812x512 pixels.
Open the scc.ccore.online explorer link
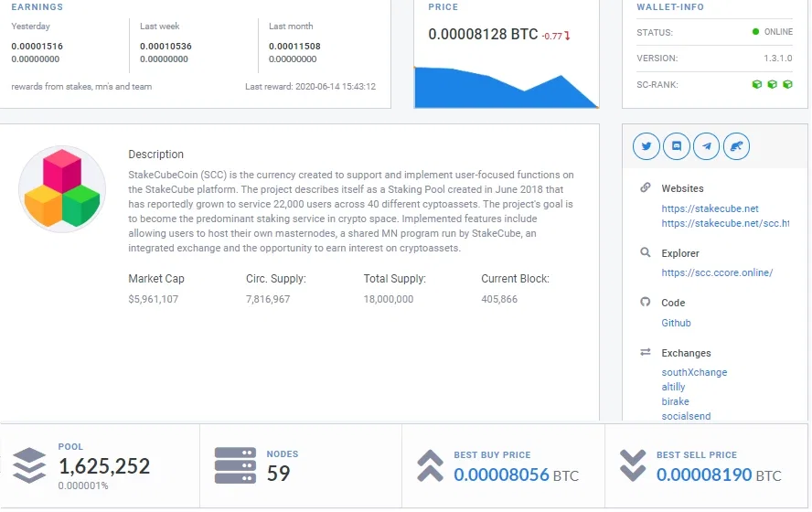717,272
